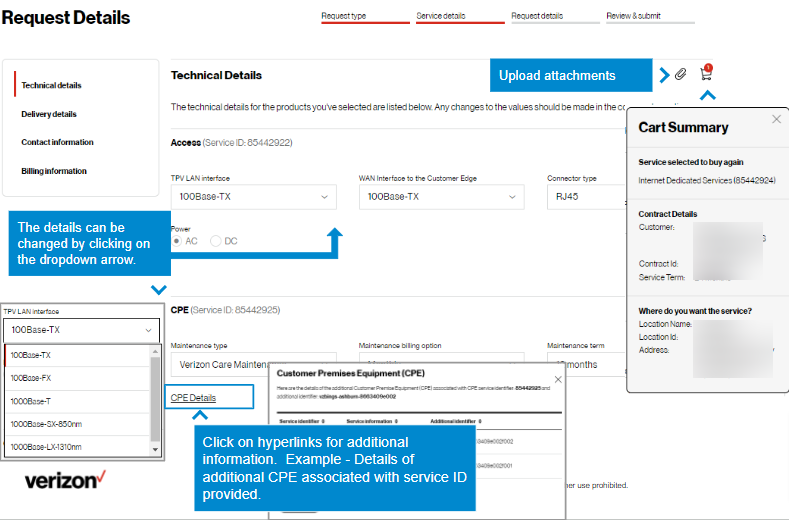Open the Connector type RJ45 dropdown

click(x=587, y=197)
